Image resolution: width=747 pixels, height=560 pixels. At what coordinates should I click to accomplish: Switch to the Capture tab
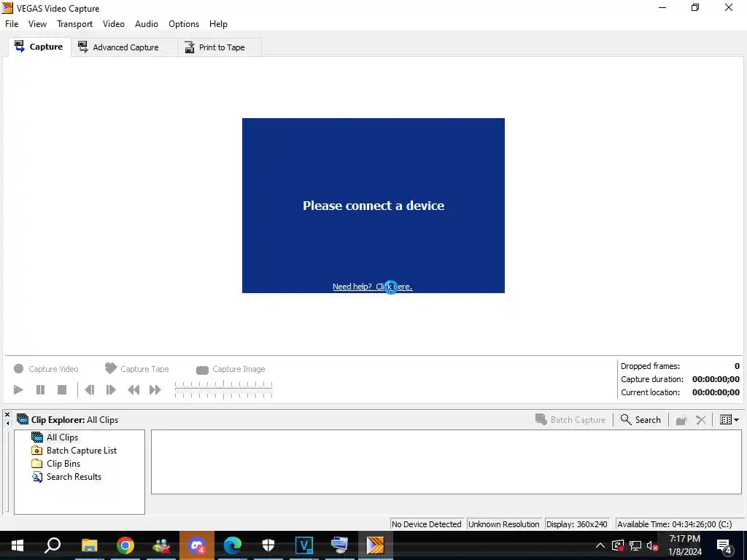pos(39,47)
